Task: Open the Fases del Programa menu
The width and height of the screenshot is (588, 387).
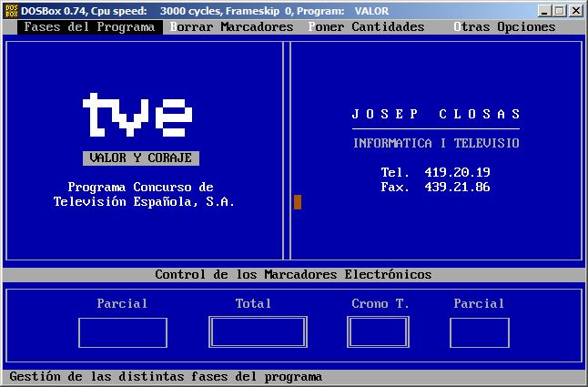Action: (89, 27)
